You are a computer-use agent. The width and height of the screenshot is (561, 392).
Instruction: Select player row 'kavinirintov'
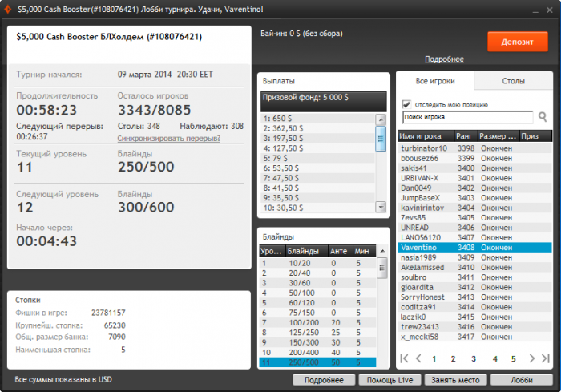coord(474,208)
